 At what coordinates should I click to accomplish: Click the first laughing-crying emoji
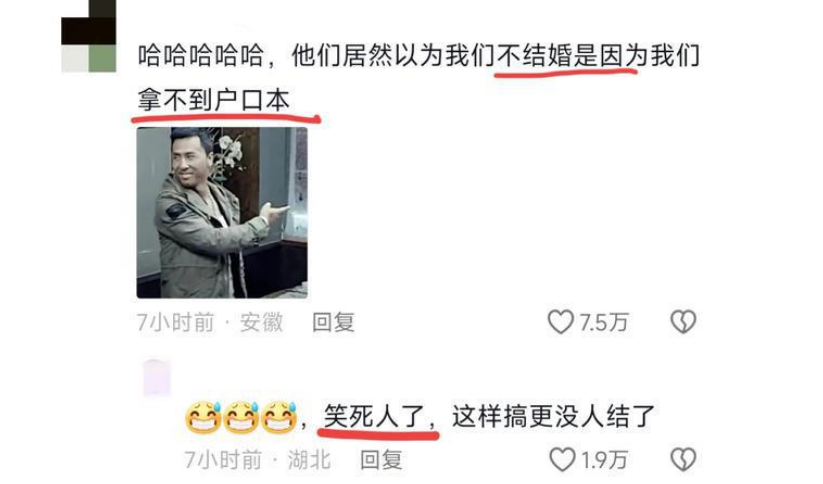[x=203, y=418]
